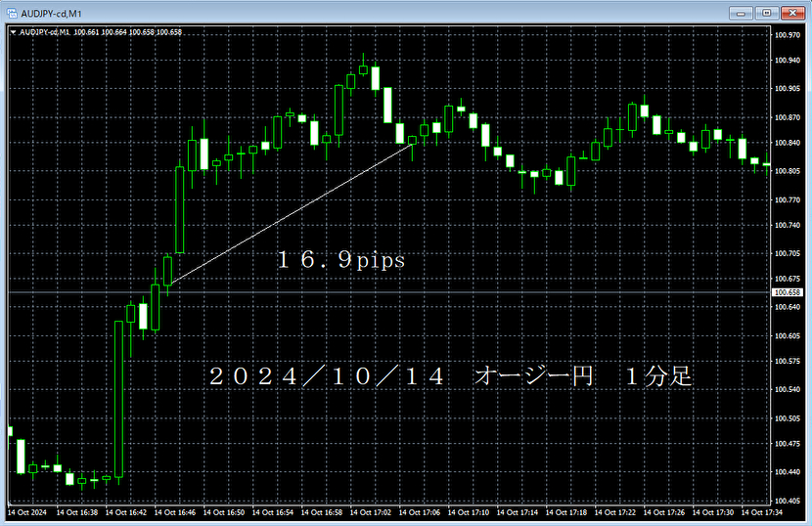Click the 100.640 price scale label

click(788, 307)
